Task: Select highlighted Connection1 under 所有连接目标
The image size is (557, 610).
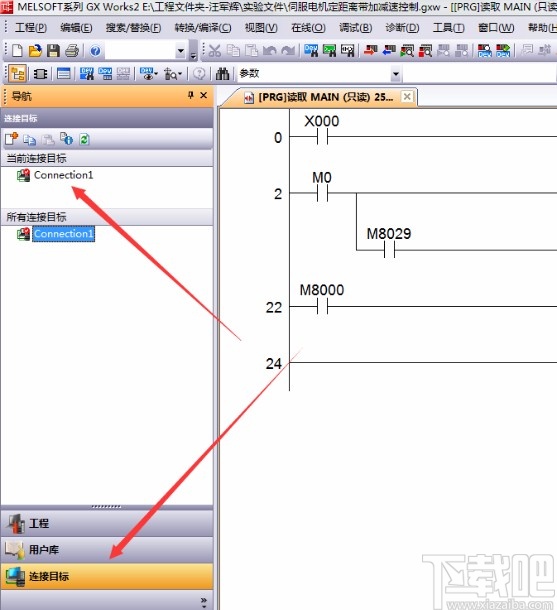Action: 63,234
